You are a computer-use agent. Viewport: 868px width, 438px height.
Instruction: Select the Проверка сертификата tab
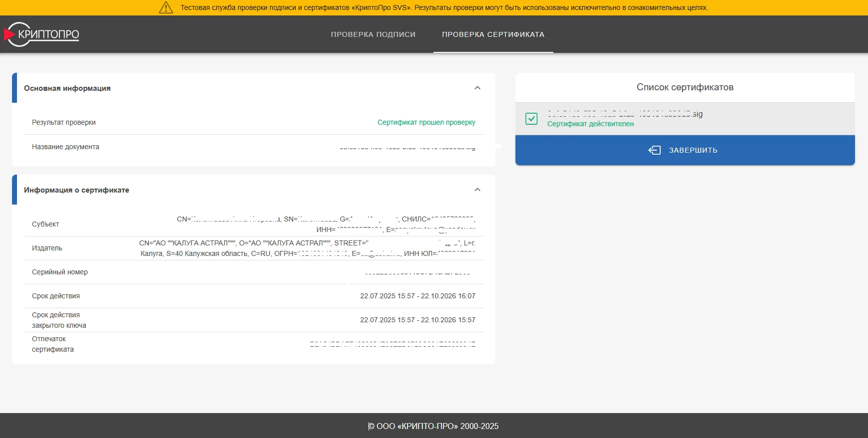pos(493,34)
